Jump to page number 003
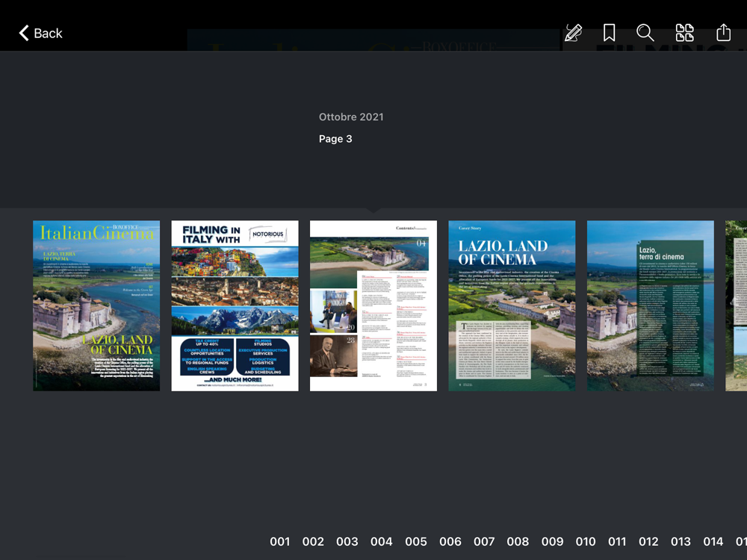 [x=347, y=541]
